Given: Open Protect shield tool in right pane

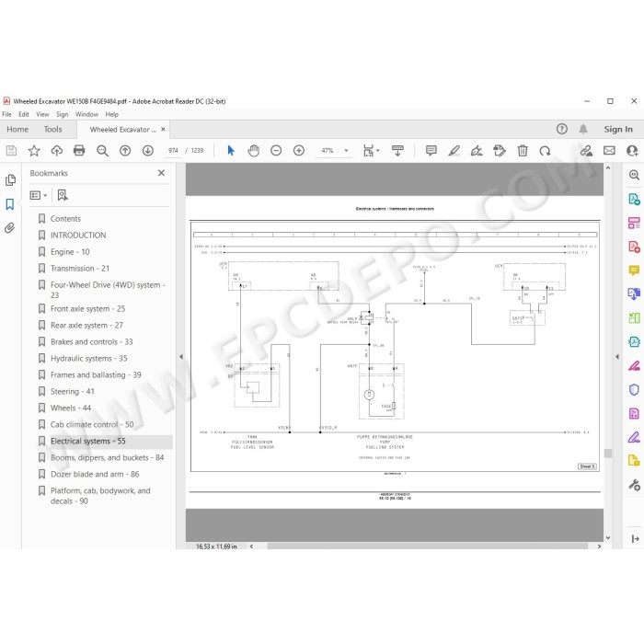Looking at the screenshot, I should point(634,389).
